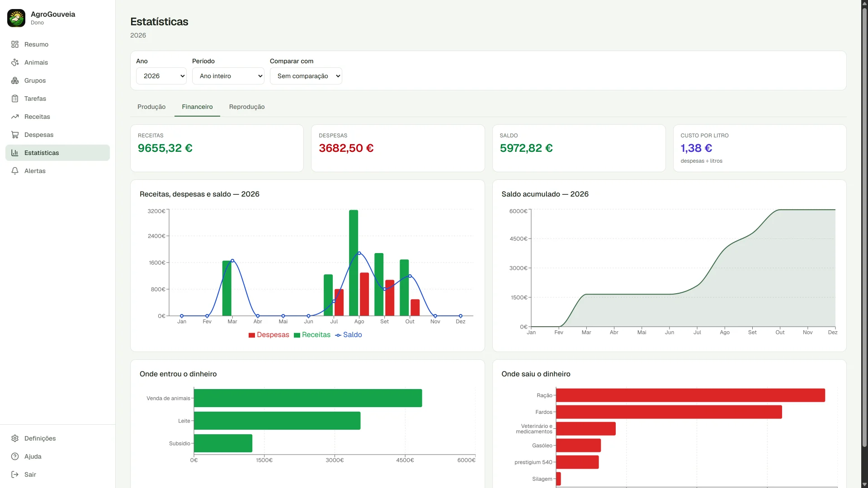Click the Ajuda question mark icon
Image resolution: width=868 pixels, height=488 pixels.
(x=15, y=456)
